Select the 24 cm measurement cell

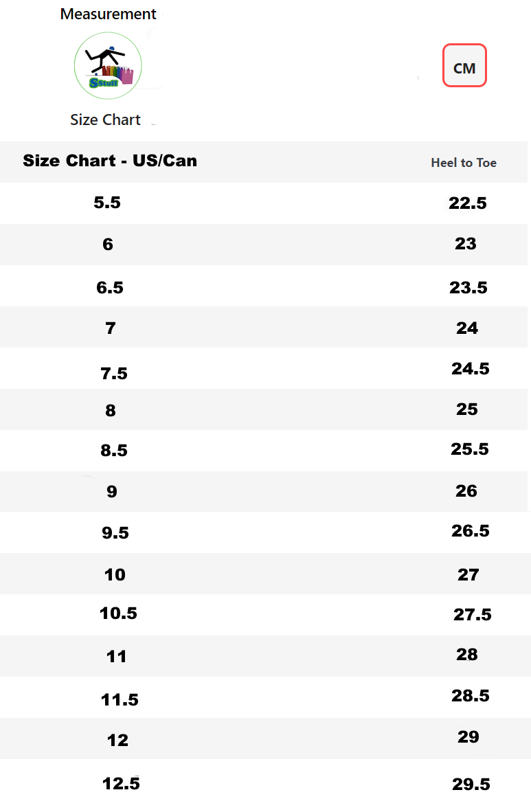coord(467,328)
